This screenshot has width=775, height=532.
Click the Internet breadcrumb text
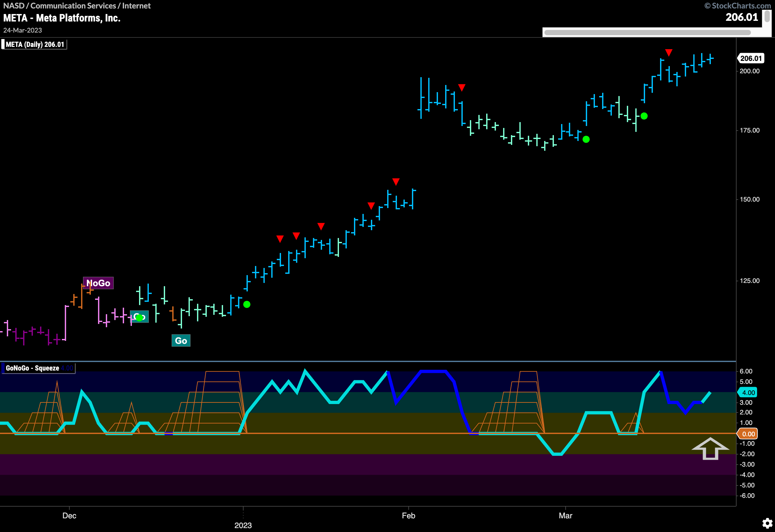tap(136, 6)
